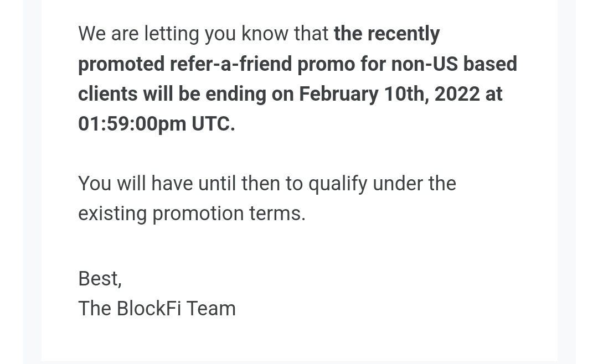Click the bold word "clients"
Screen dimensions: 598x364
(x=107, y=94)
